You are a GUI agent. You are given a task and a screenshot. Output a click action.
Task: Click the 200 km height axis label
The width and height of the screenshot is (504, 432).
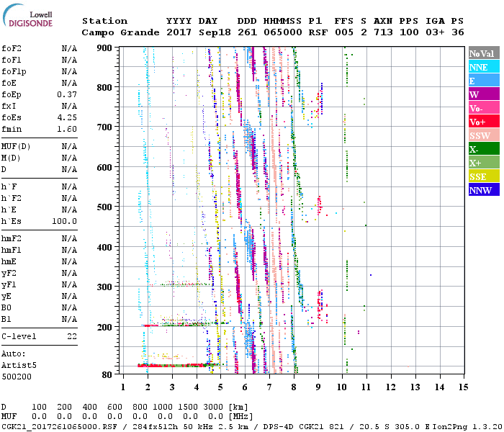(x=104, y=327)
